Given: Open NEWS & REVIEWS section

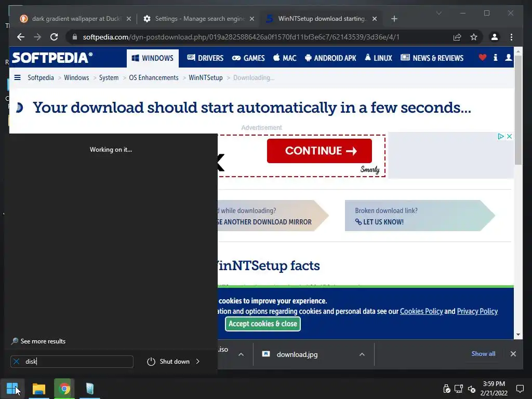Looking at the screenshot, I should pos(432,58).
